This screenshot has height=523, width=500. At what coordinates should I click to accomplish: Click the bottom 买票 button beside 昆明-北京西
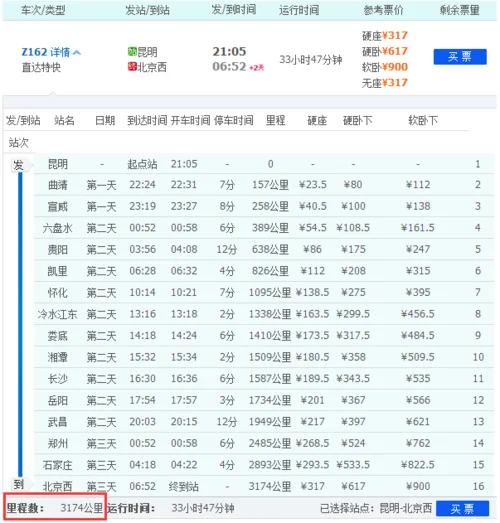click(x=462, y=509)
